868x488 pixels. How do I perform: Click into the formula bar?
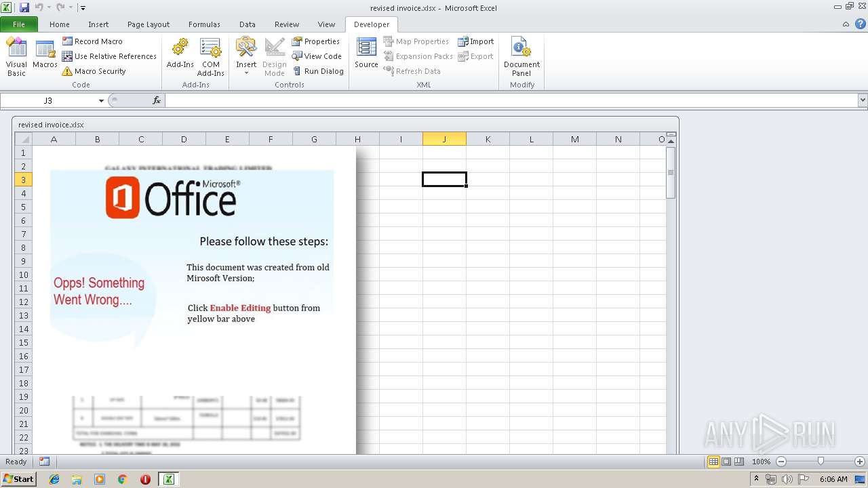point(511,100)
